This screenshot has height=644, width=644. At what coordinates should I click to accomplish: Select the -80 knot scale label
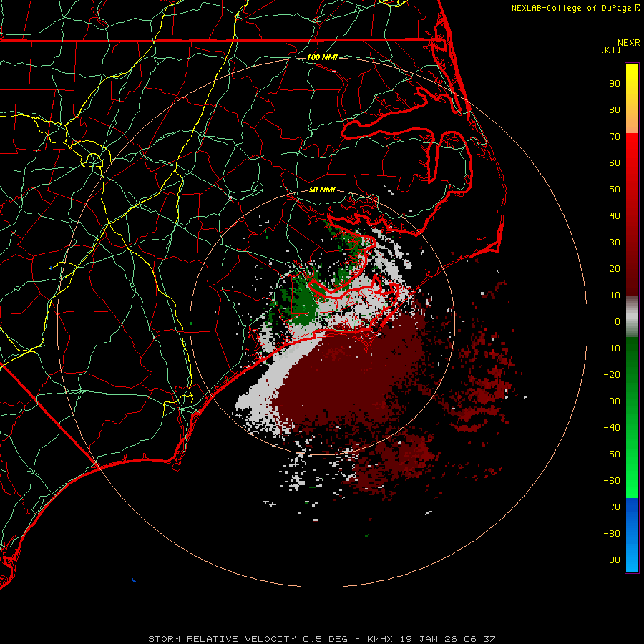tap(612, 534)
